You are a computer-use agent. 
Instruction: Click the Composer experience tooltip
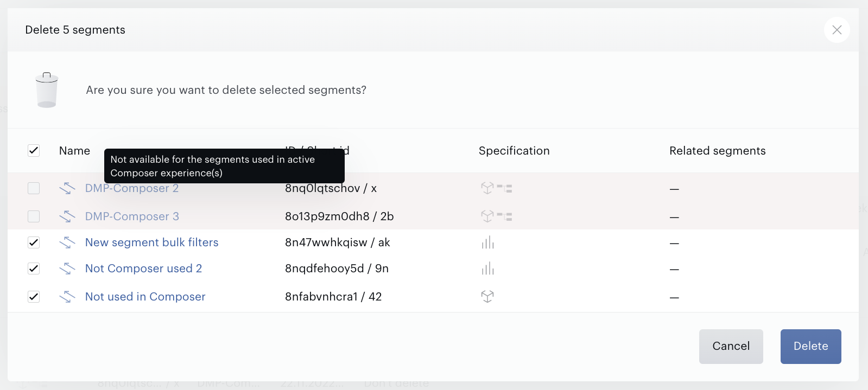tap(224, 166)
